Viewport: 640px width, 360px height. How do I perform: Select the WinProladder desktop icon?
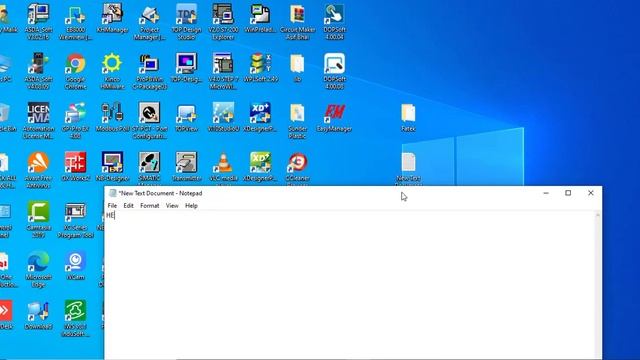260,18
